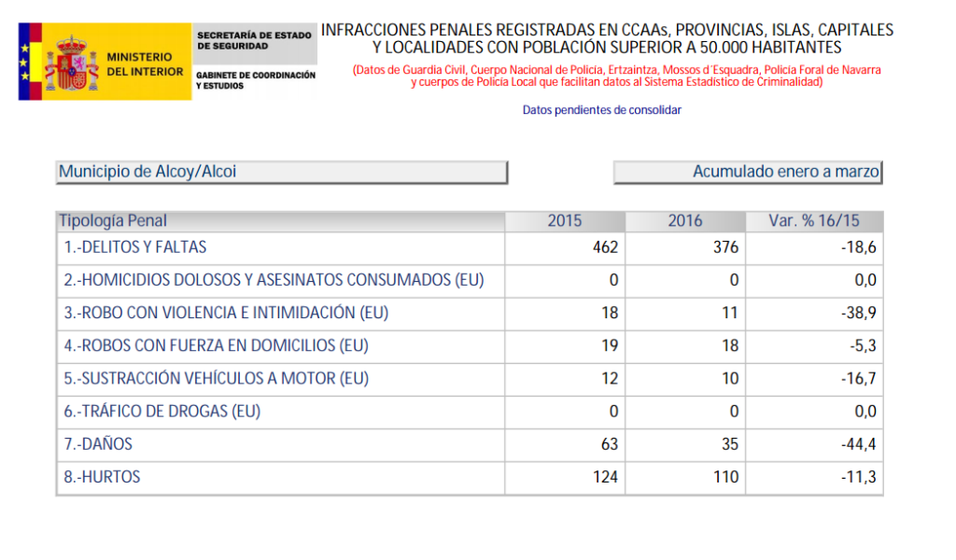Select the robos con fuerza en domicilios row
The width and height of the screenshot is (956, 560).
click(216, 345)
